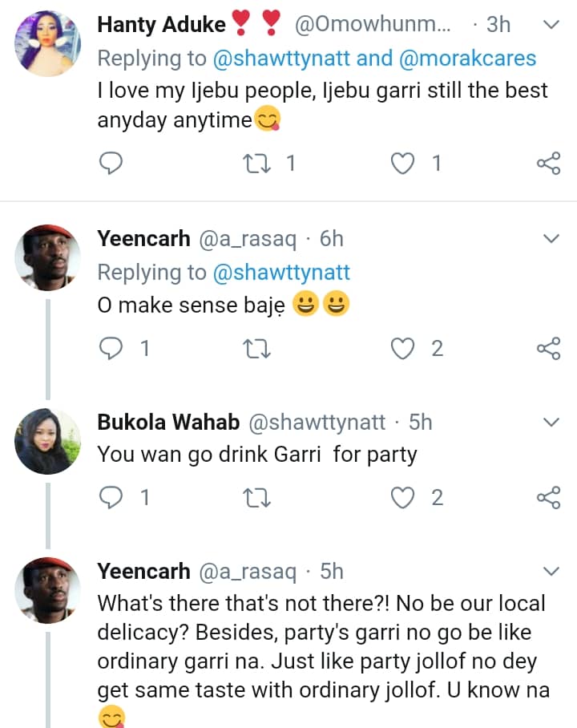The image size is (577, 728).
Task: Retweet Bukola Wahab's Garri tweet
Action: [257, 498]
